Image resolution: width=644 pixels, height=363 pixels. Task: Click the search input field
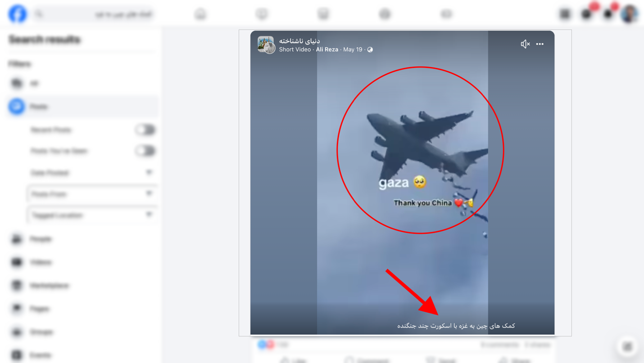click(95, 14)
